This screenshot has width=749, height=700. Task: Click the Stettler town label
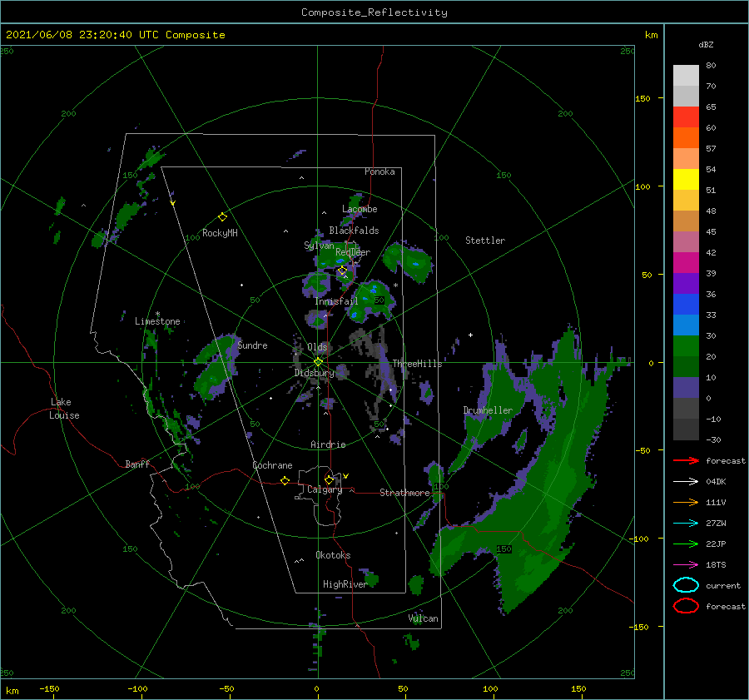pos(485,241)
